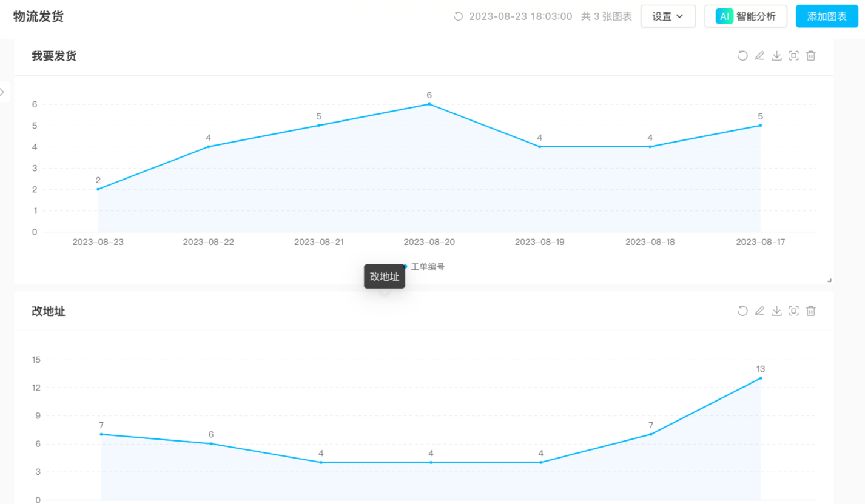Edit the 我要发货 chart

click(759, 56)
